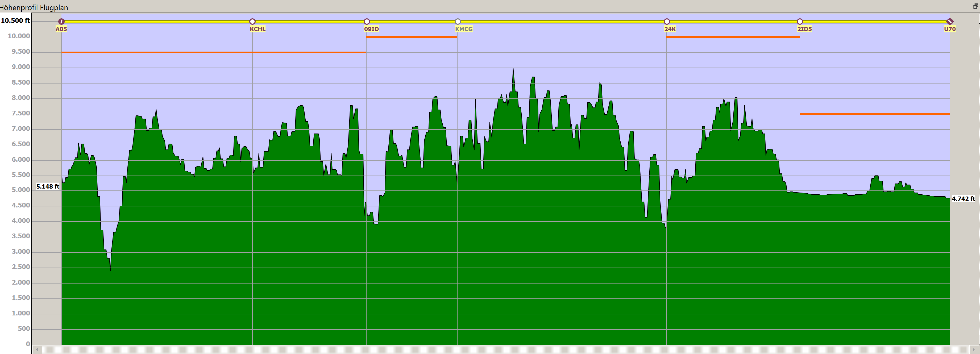
Task: Click the A05 waypoint label
Action: [x=61, y=29]
